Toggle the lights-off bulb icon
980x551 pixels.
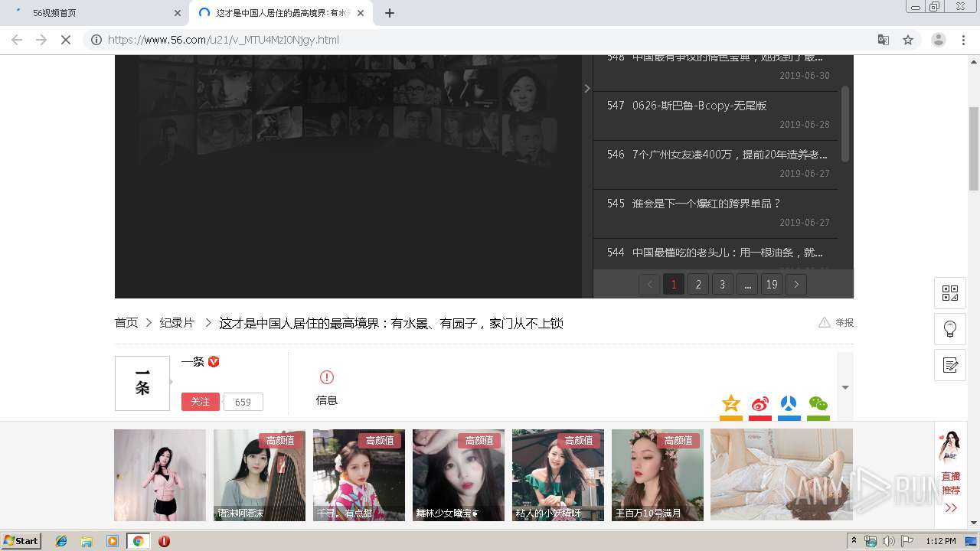pyautogui.click(x=950, y=329)
